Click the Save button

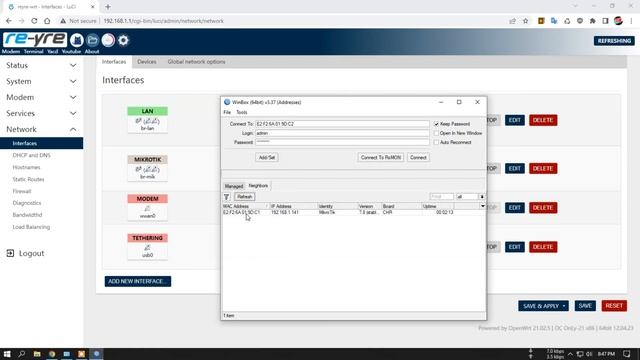585,306
